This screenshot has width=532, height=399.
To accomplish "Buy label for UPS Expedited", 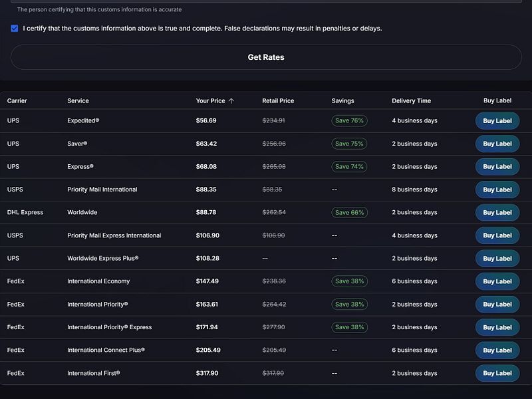I will [497, 121].
